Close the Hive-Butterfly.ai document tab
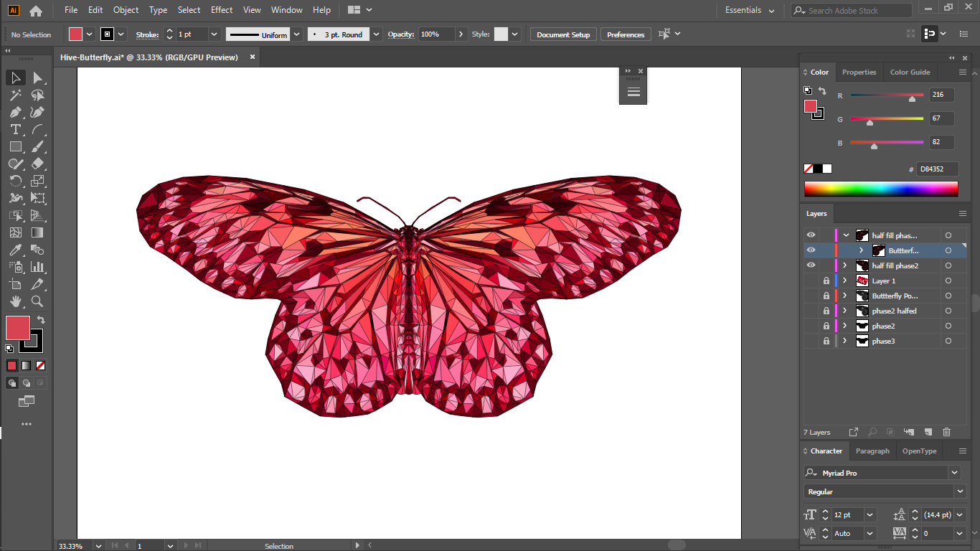The image size is (980, 551). point(253,57)
